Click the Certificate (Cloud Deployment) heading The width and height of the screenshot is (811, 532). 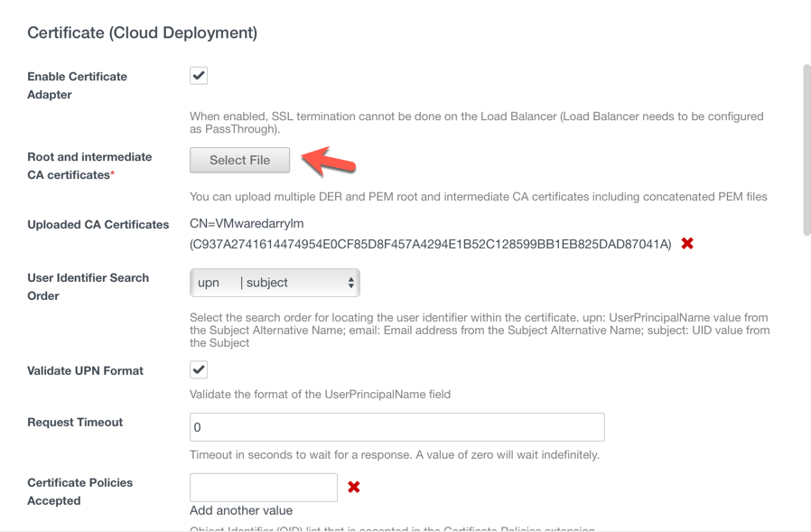point(142,33)
